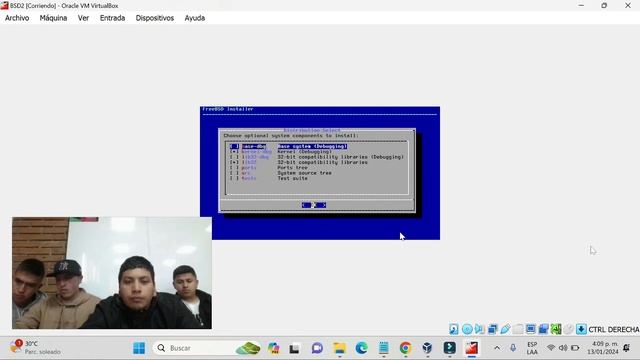The image size is (640, 360).
Task: Open the Ver menu
Action: 83,18
